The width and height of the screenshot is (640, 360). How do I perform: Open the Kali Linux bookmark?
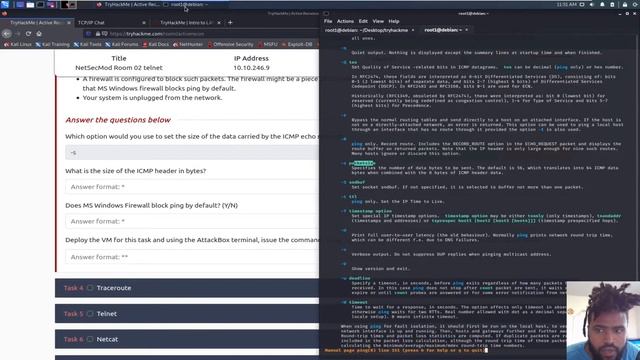coord(18,44)
